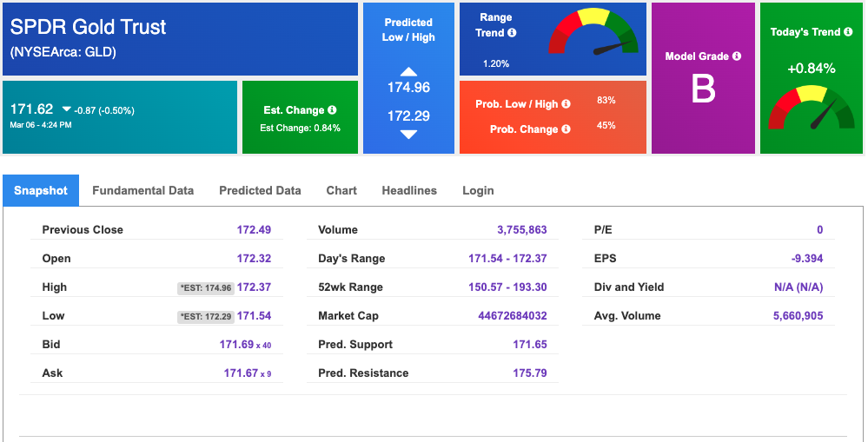Screen dimensions: 868x442
Task: Click the *EST: 172.29 badge in Low row
Action: pyautogui.click(x=205, y=316)
